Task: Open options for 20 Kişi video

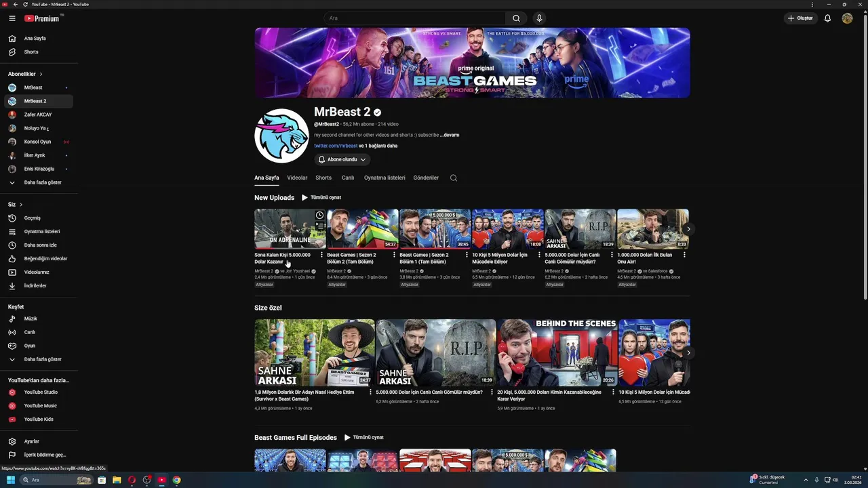Action: click(613, 392)
